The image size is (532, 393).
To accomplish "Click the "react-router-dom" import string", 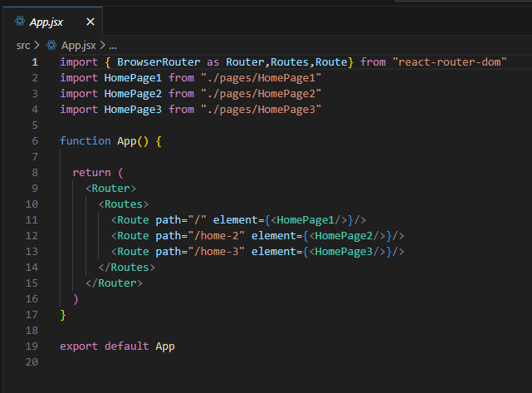I will point(450,62).
